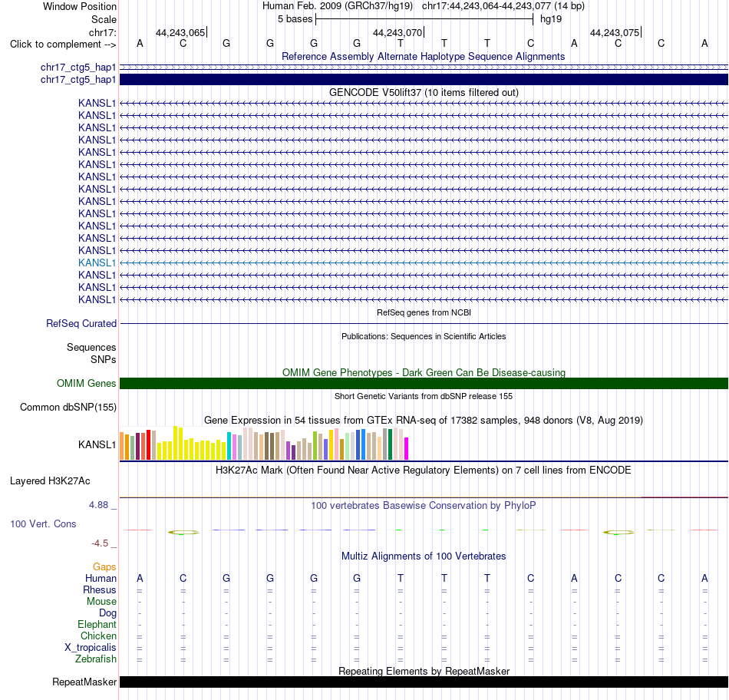Open 'Repeating Elements by RepeatMasker' title
The image size is (729, 700).
[x=424, y=671]
